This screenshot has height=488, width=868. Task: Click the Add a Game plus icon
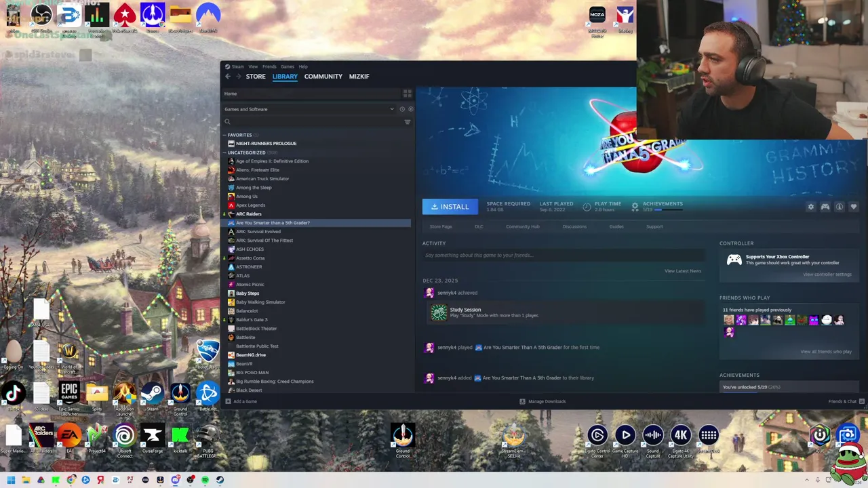point(228,401)
